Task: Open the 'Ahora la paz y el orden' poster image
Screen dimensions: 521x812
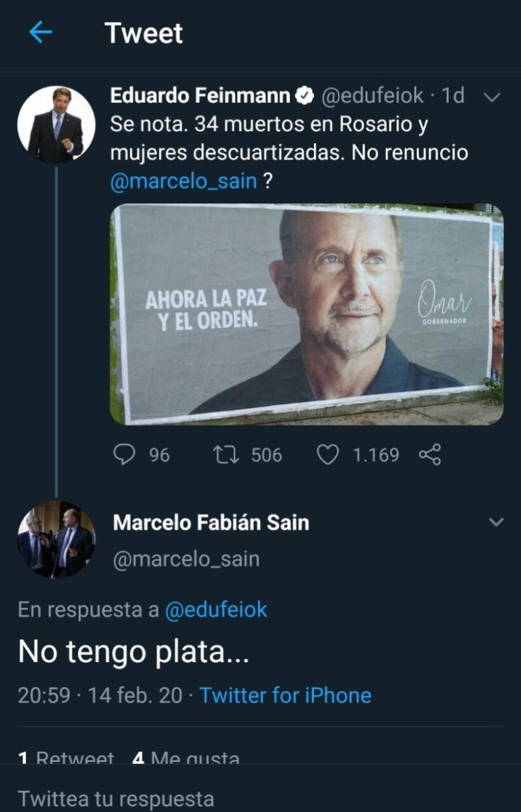Action: 307,314
